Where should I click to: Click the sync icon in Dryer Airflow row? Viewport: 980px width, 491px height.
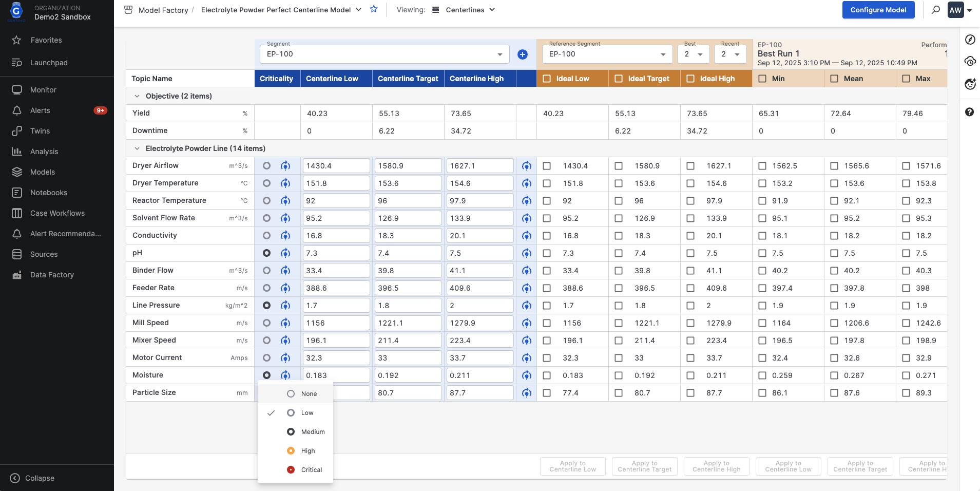coord(285,166)
